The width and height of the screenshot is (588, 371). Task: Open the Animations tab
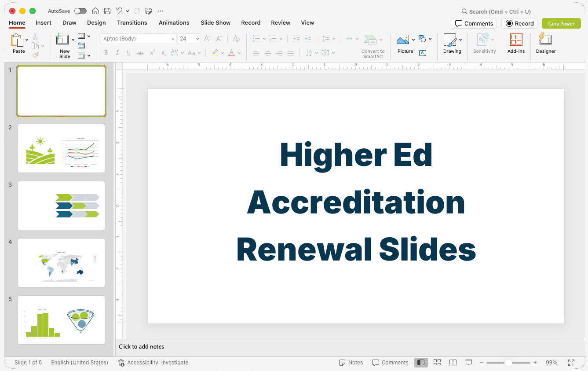click(174, 22)
